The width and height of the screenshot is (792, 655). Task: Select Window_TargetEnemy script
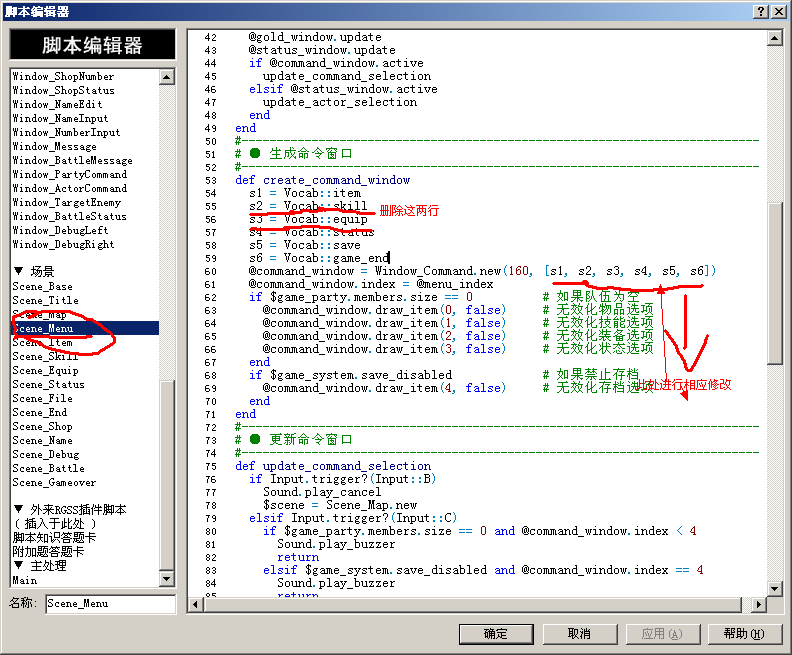pos(67,203)
